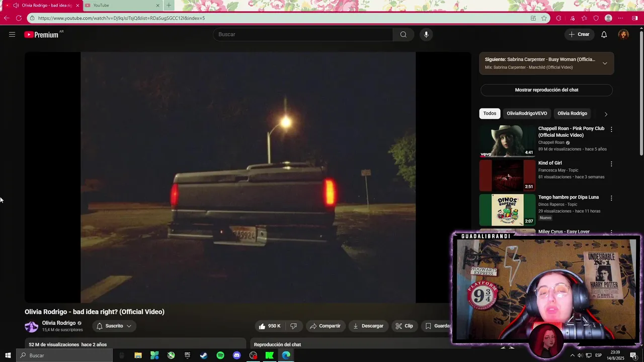Click the Windows taskbar Buscar search box
The width and height of the screenshot is (644, 362).
pyautogui.click(x=64, y=355)
